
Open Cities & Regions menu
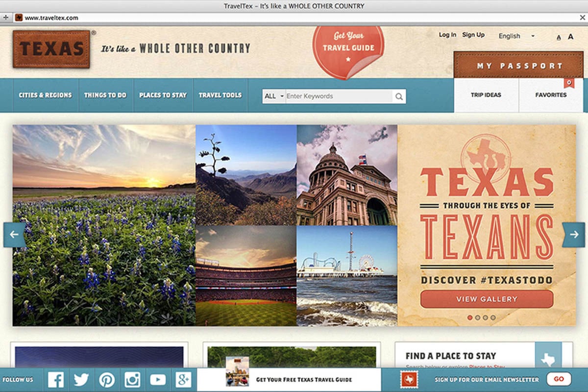click(45, 95)
